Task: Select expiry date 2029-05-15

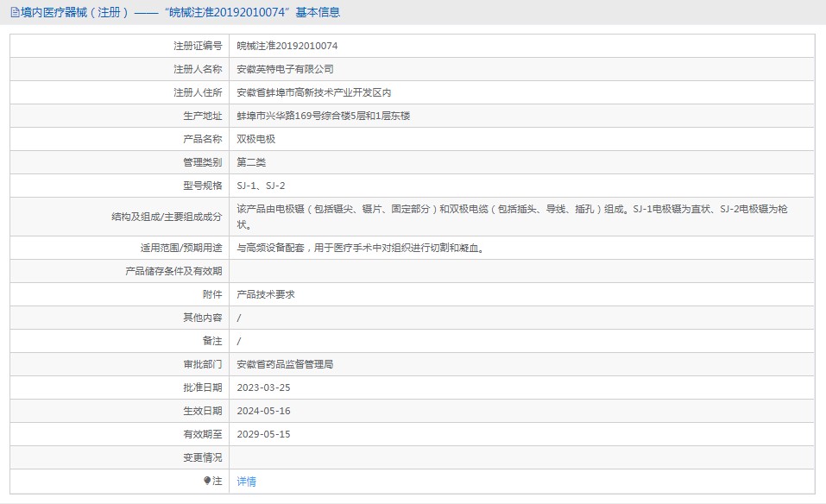Action: (263, 434)
